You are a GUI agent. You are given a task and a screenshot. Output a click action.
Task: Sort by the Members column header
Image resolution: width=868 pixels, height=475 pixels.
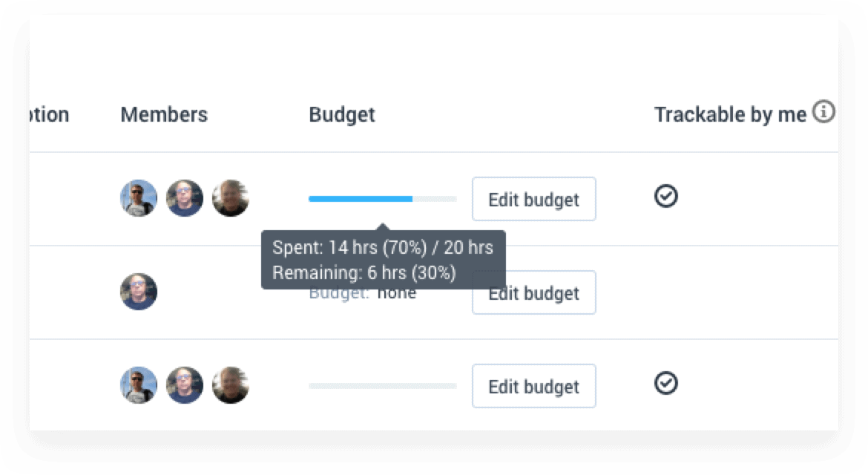point(164,114)
